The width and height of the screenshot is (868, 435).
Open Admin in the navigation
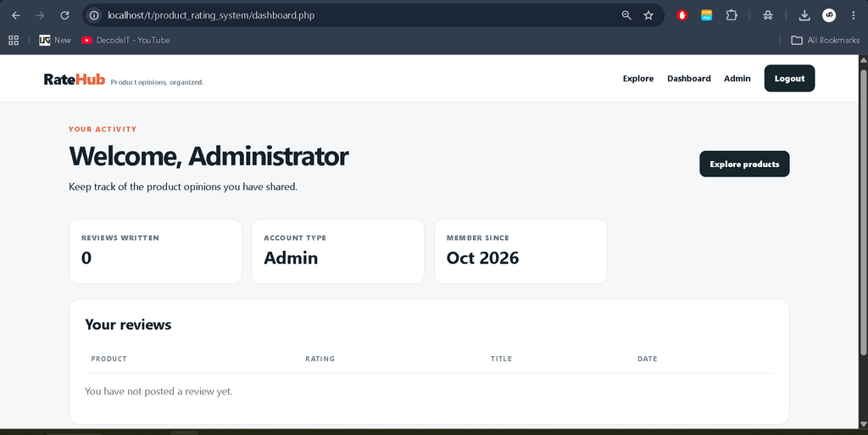[737, 79]
